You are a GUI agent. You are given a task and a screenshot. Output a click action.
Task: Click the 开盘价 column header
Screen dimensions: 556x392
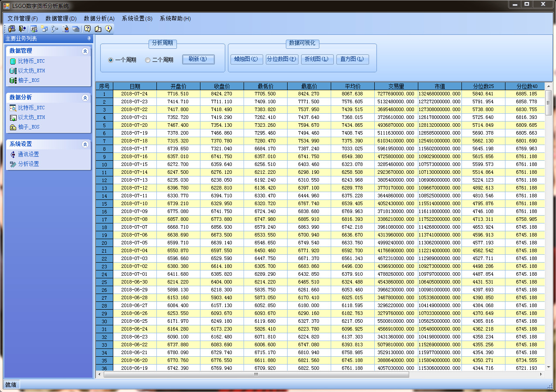179,86
